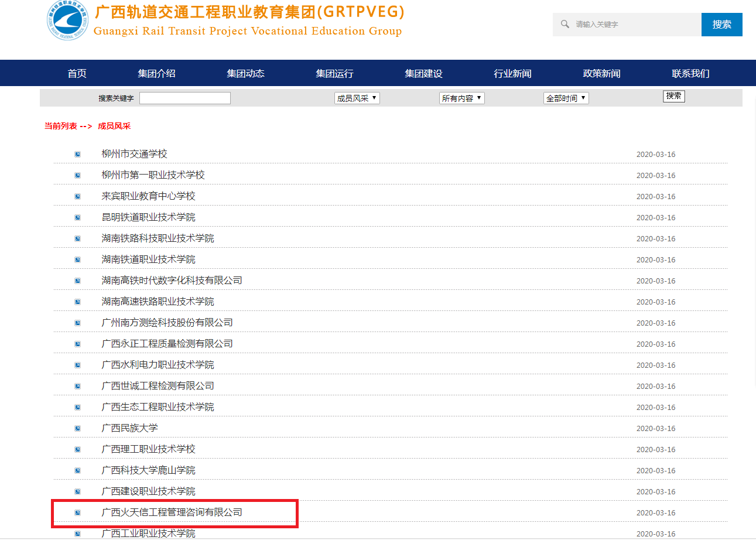This screenshot has height=540, width=756.
Task: Open the 集团建设 menu item
Action: click(x=423, y=73)
